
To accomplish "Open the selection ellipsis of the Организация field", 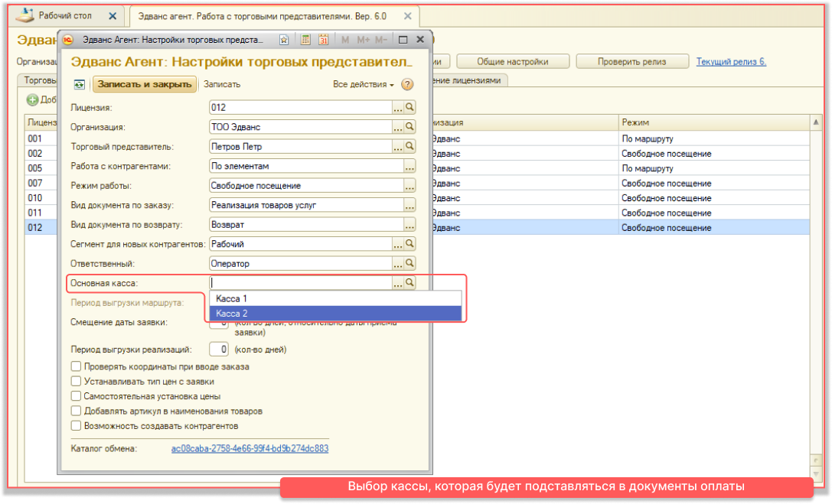I will click(398, 127).
